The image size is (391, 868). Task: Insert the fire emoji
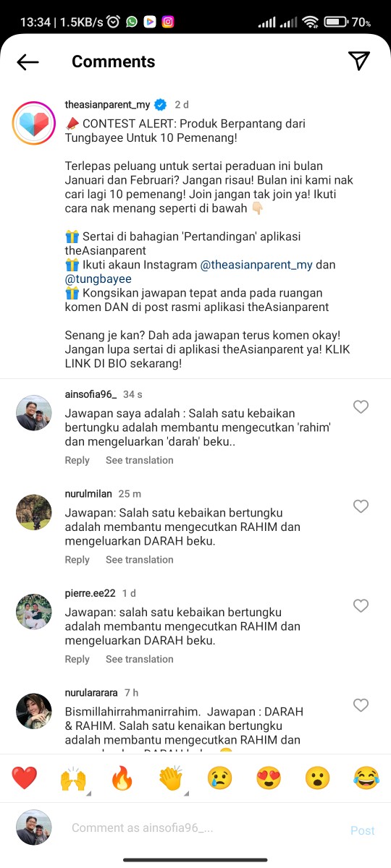pos(122,778)
